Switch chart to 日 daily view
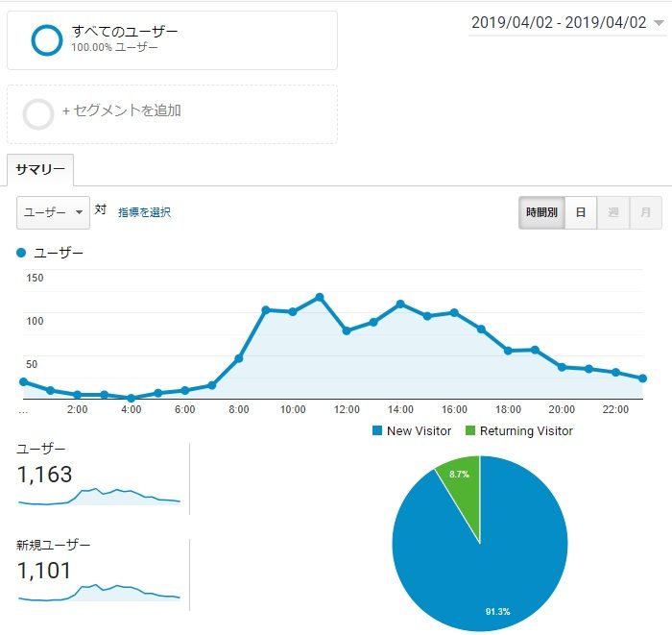Screen dimensions: 672x635 [x=581, y=213]
